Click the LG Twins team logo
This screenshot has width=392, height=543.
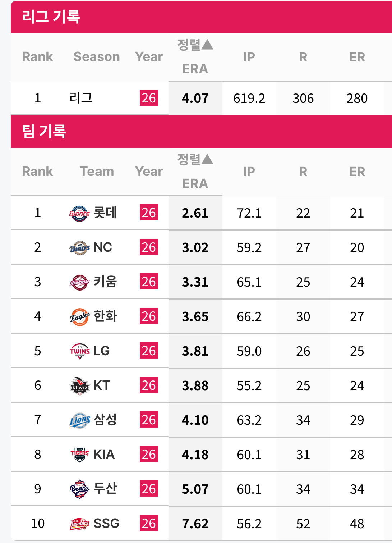click(x=79, y=351)
